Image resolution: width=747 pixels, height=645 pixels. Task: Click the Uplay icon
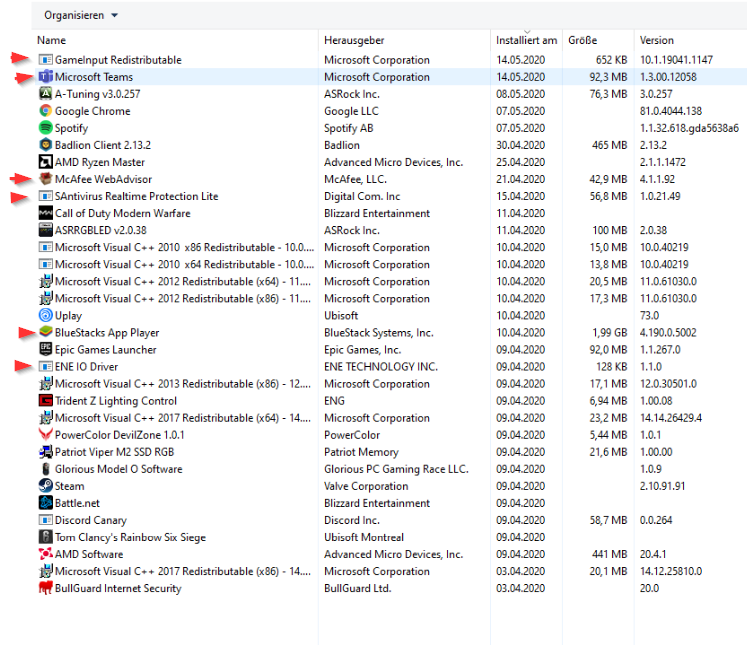(x=45, y=315)
